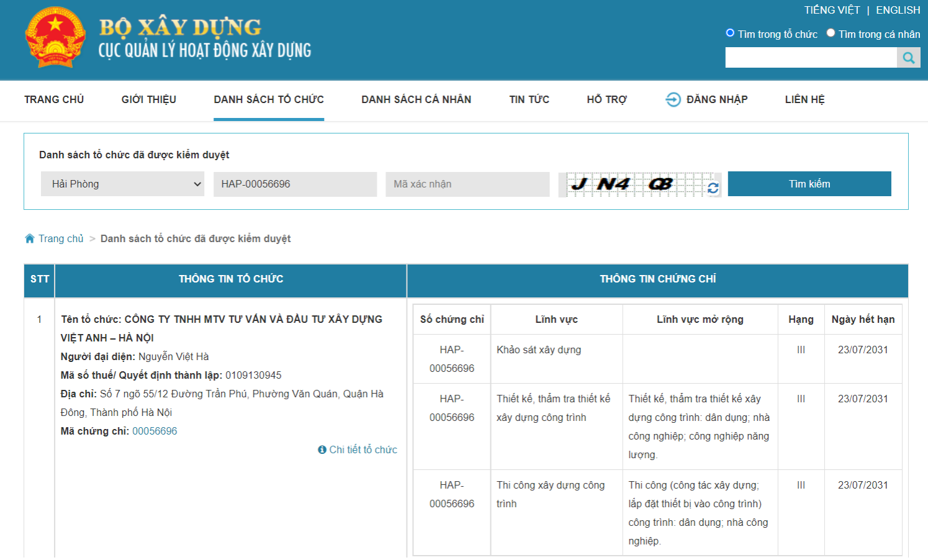The height and width of the screenshot is (560, 928).
Task: Click the info icon beside Chi tiết tổ chức
Action: 322,449
